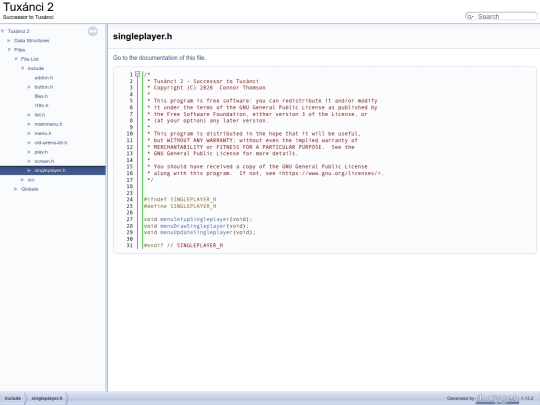This screenshot has height=405, width=540.
Task: Open i18n.h in the tree
Action: [x=41, y=106]
